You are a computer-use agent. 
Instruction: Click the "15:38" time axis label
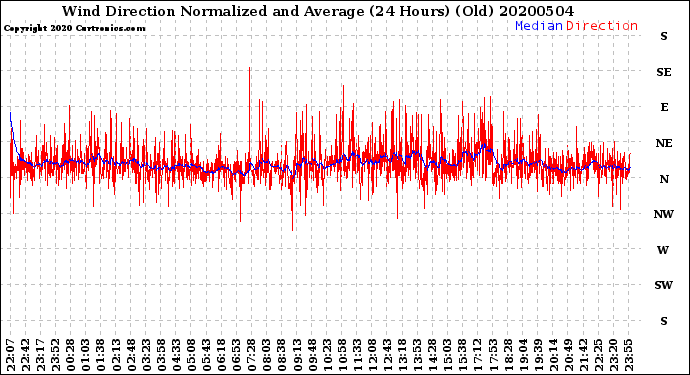coord(462,355)
